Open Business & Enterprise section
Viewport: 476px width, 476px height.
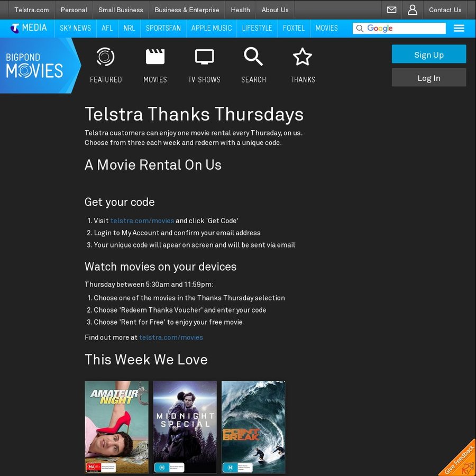pos(187,10)
